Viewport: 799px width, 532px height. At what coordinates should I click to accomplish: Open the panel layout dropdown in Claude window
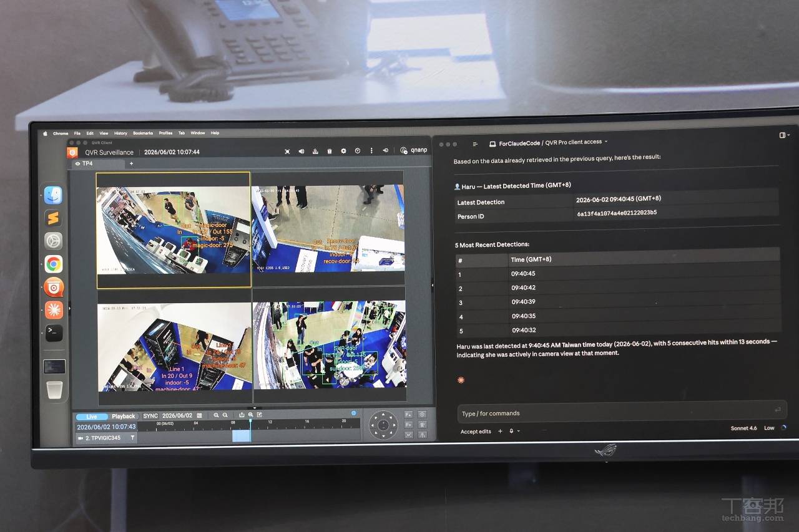coord(784,135)
